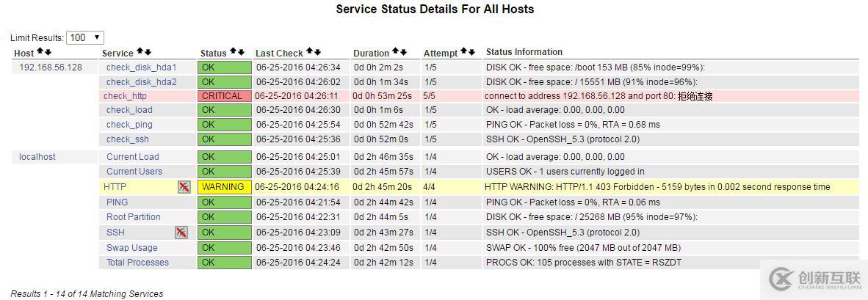Sort Duration column ascending with up arrow

click(x=395, y=52)
